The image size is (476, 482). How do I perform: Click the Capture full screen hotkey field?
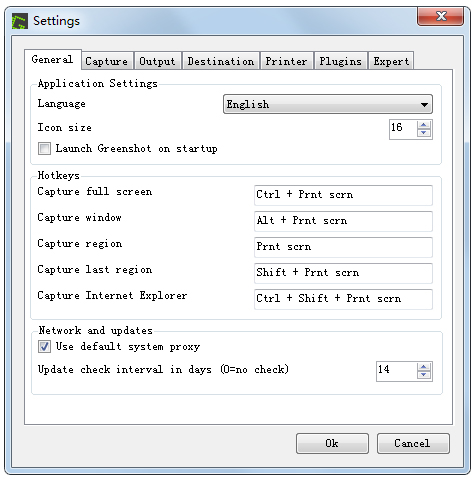point(343,195)
